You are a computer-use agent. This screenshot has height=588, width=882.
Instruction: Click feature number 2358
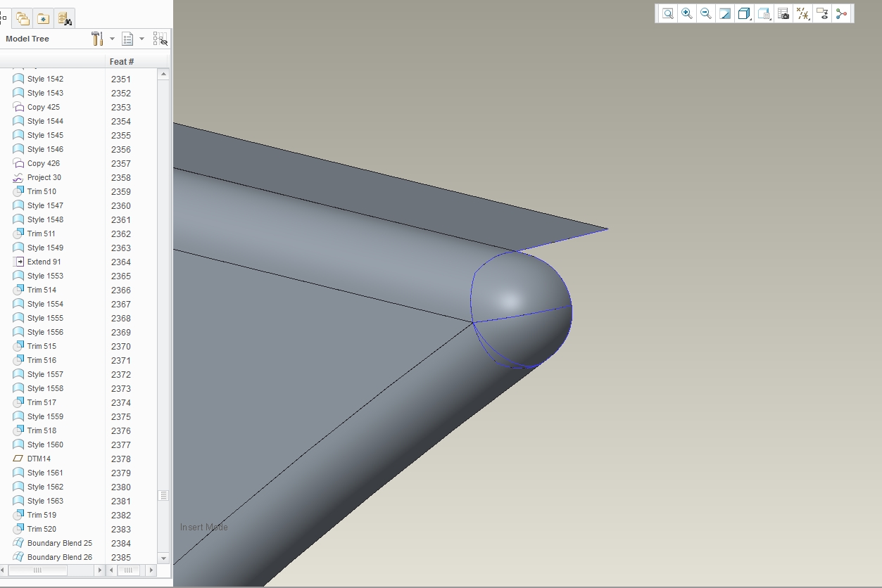tap(121, 177)
